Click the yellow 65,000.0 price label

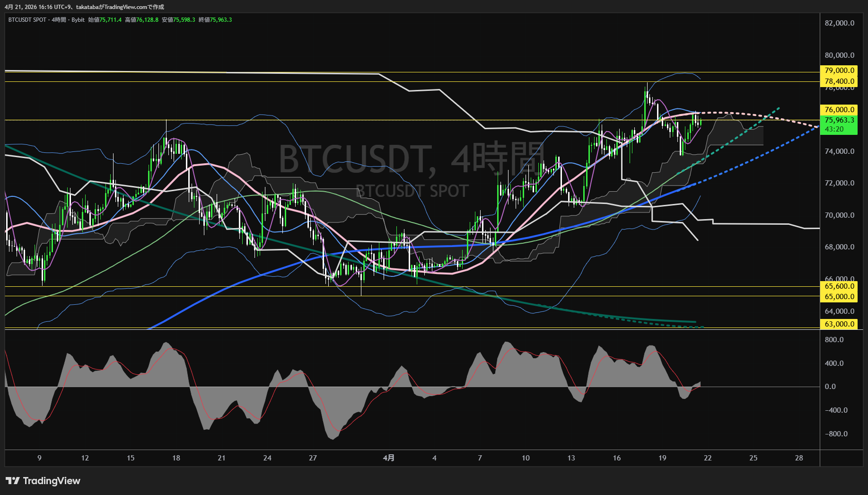(839, 297)
